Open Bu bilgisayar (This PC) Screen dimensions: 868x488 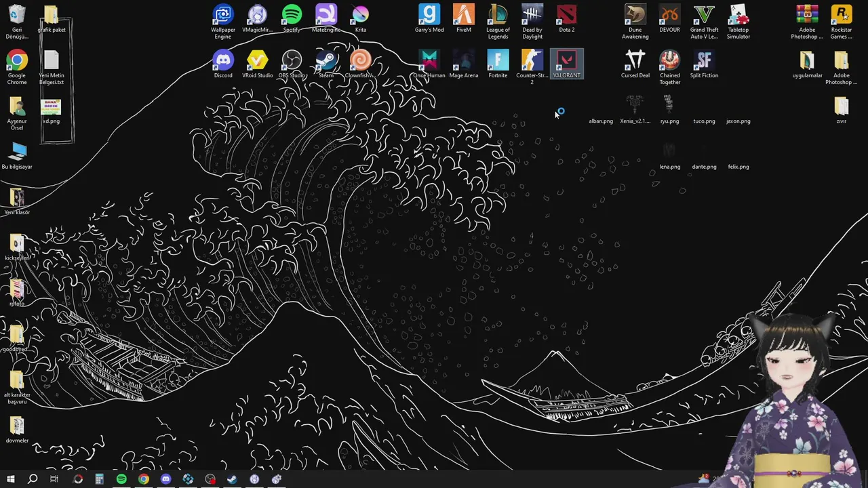(x=17, y=155)
